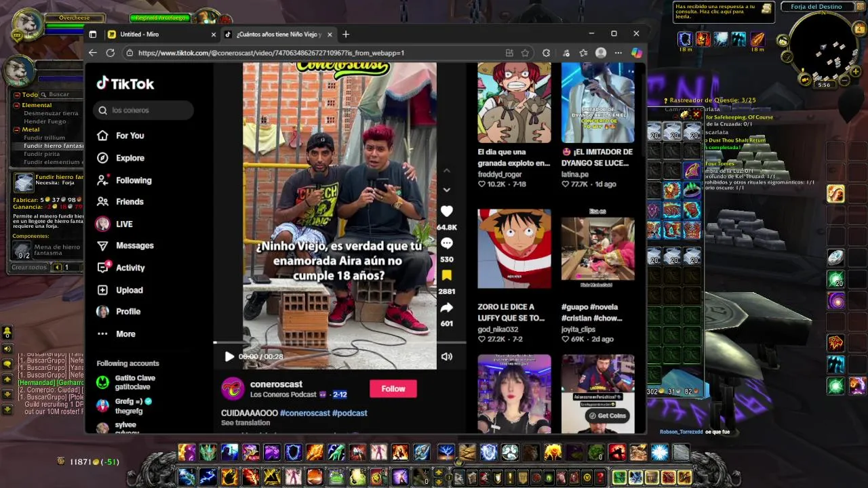Image resolution: width=868 pixels, height=488 pixels.
Task: Open browser Settings and more menu
Action: pyautogui.click(x=618, y=53)
